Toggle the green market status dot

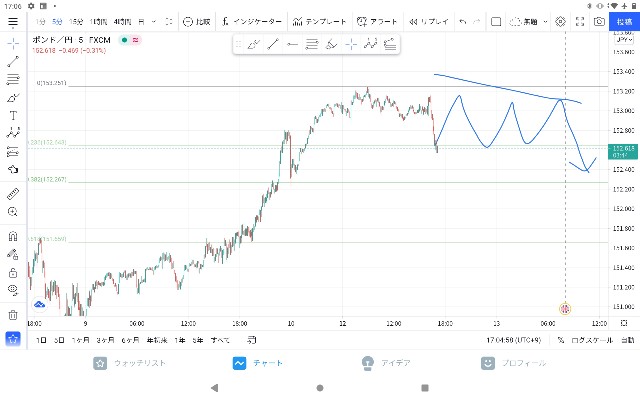click(x=124, y=40)
